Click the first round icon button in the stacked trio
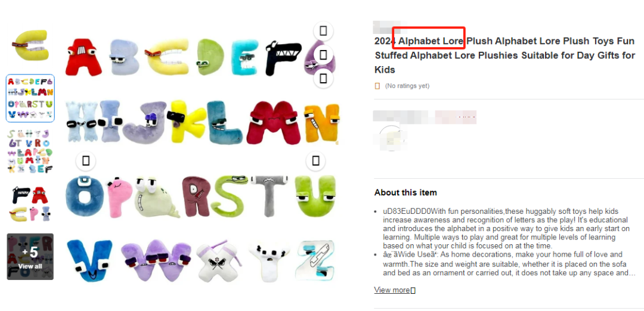Screen dimensions: 644x311 (x=323, y=31)
